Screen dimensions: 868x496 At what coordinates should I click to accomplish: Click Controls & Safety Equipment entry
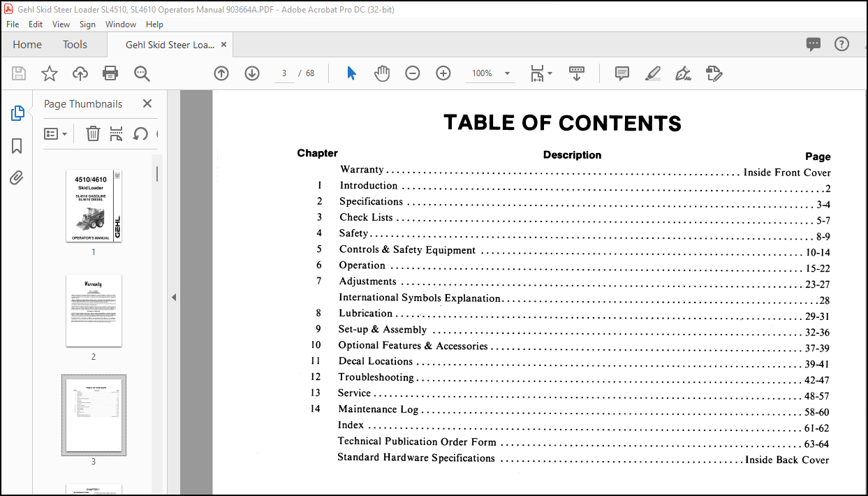point(407,250)
